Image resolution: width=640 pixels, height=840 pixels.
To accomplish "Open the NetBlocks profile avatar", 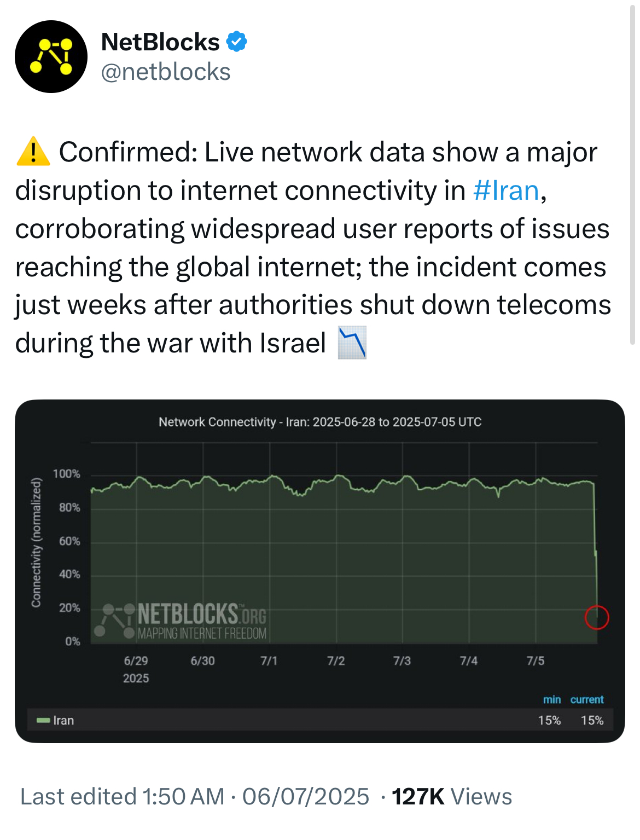I will [51, 56].
